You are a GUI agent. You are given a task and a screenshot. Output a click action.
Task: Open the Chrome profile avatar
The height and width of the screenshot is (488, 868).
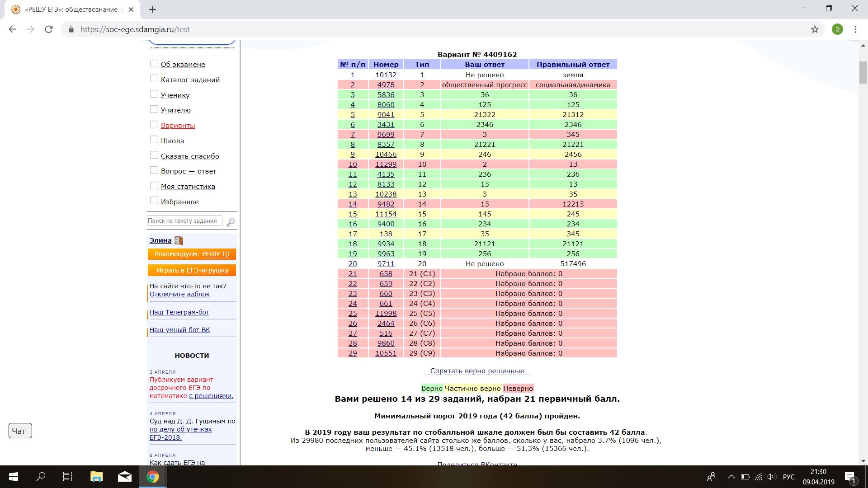click(x=837, y=29)
